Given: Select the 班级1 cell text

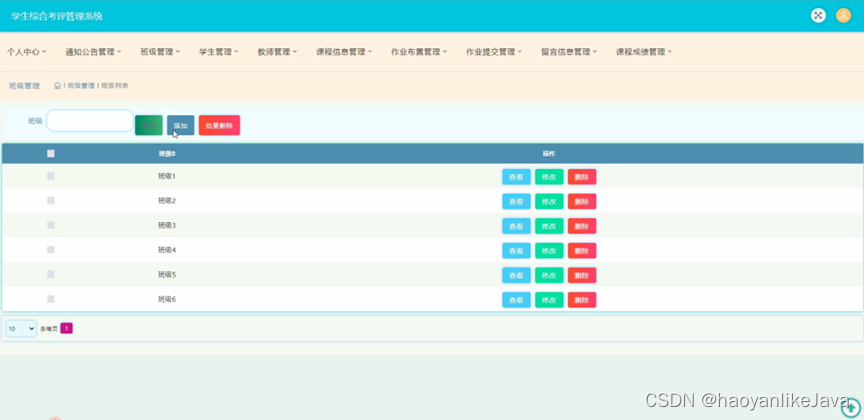Looking at the screenshot, I should 166,176.
